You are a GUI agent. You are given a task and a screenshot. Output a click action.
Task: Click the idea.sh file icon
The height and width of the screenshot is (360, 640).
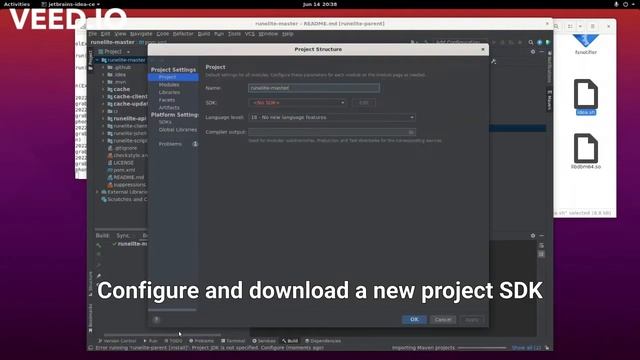586,94
